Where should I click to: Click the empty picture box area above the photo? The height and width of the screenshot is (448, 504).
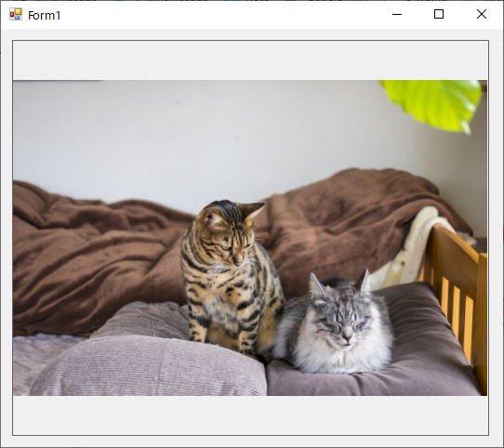coord(251,60)
